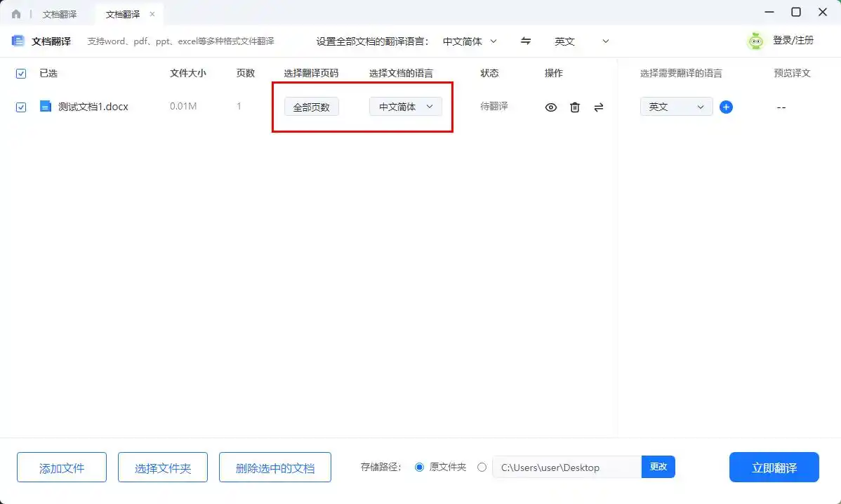
Task: Swap translation direction with the top arrows icon
Action: [525, 41]
